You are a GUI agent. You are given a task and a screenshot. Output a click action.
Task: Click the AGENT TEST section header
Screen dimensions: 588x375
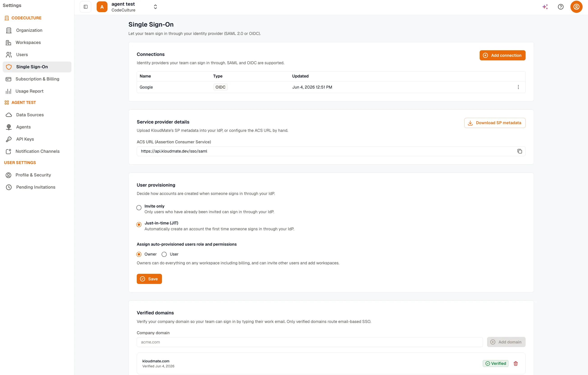[x=24, y=103]
